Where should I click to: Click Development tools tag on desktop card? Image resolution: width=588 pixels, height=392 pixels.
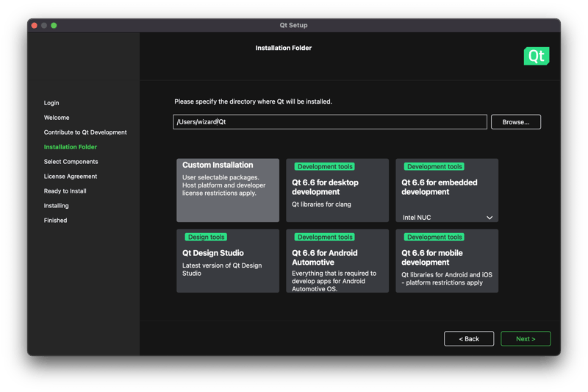[x=325, y=166]
